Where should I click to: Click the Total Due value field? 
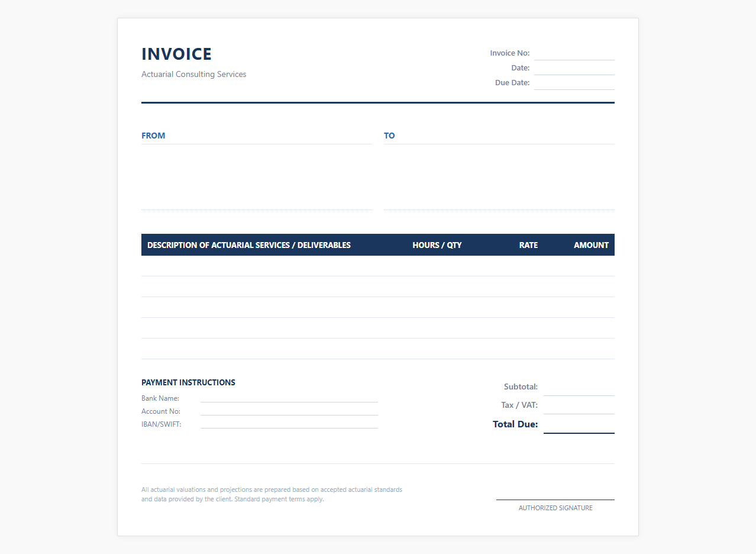click(579, 424)
